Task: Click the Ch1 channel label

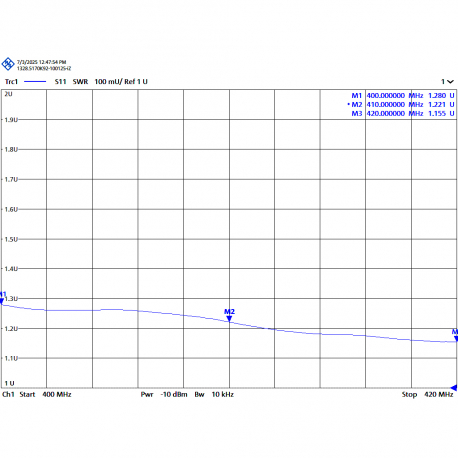Action: [x=8, y=395]
